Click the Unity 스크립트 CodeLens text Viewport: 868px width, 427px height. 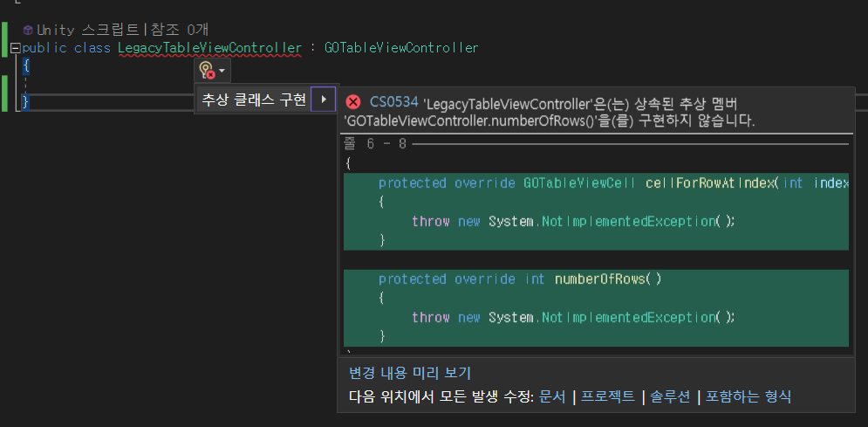(x=88, y=30)
